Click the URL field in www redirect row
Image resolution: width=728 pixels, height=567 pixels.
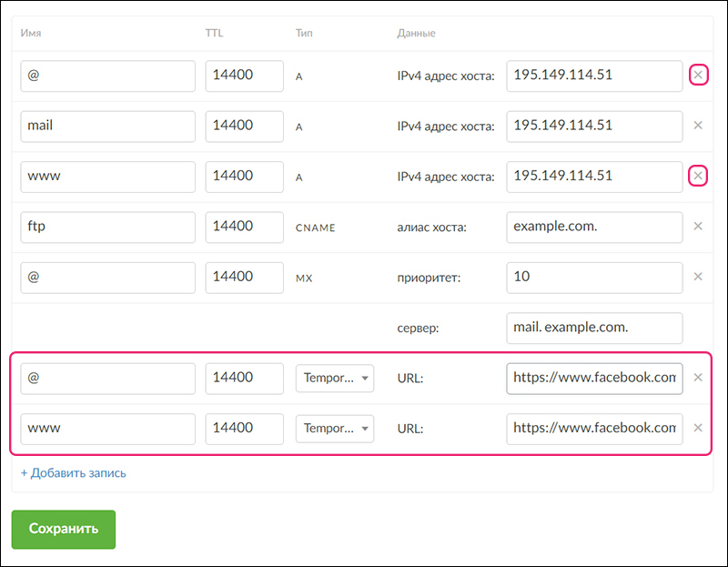(593, 428)
